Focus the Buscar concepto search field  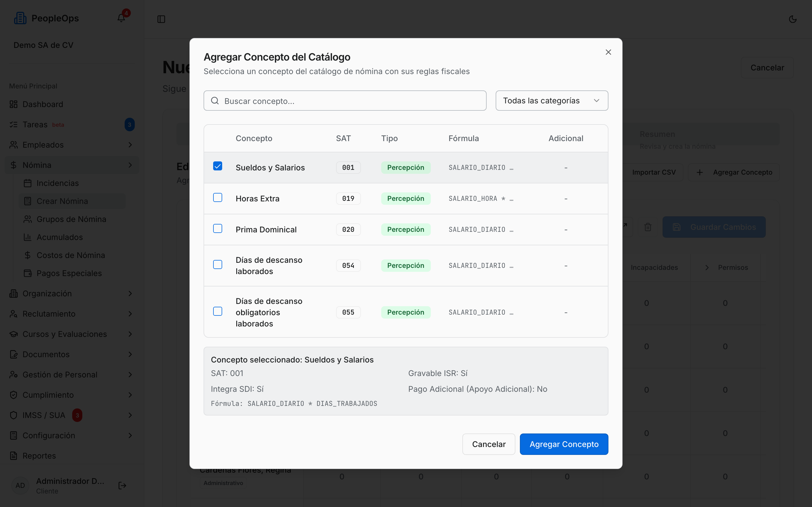(x=345, y=101)
